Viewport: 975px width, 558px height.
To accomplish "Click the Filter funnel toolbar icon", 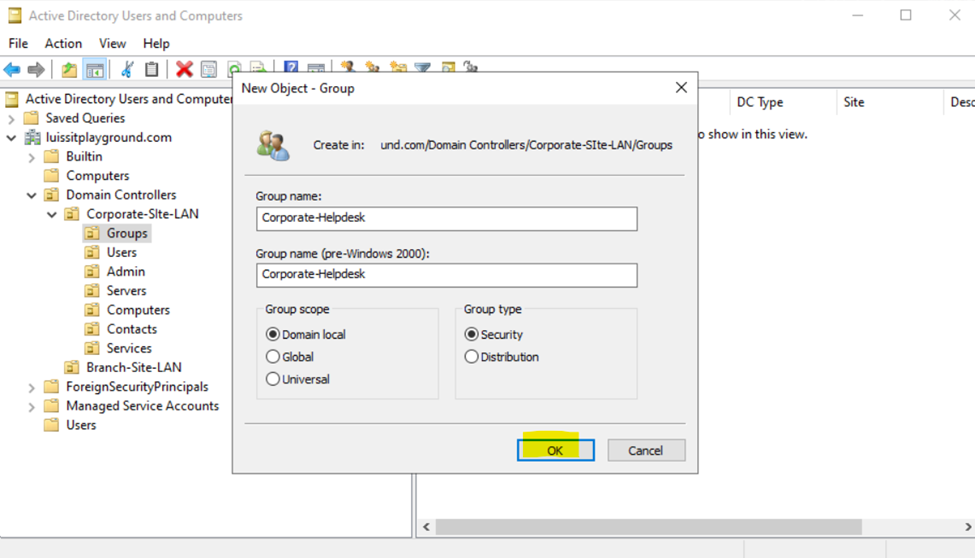I will pyautogui.click(x=423, y=66).
